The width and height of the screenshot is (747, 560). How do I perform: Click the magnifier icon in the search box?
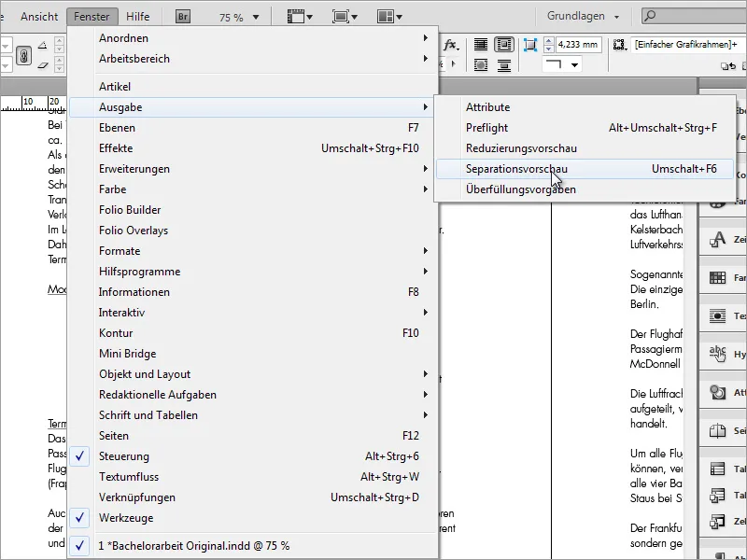[x=650, y=16]
